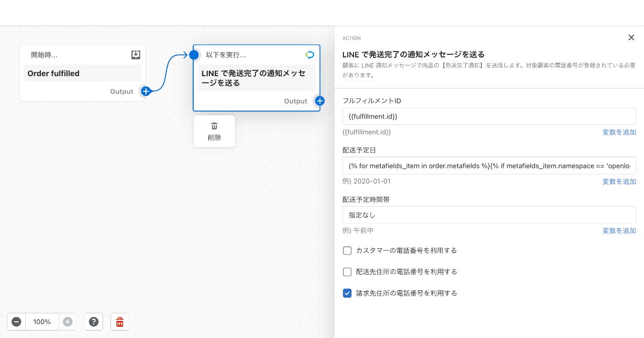Click the plus Output connector on LINE action node
Viewport: 644px width, 338px height.
point(320,101)
